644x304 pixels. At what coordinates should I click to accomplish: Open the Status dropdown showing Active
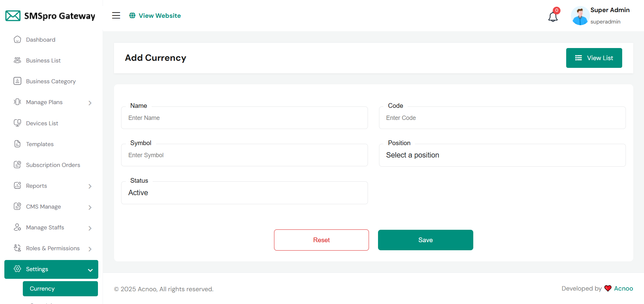point(244,193)
